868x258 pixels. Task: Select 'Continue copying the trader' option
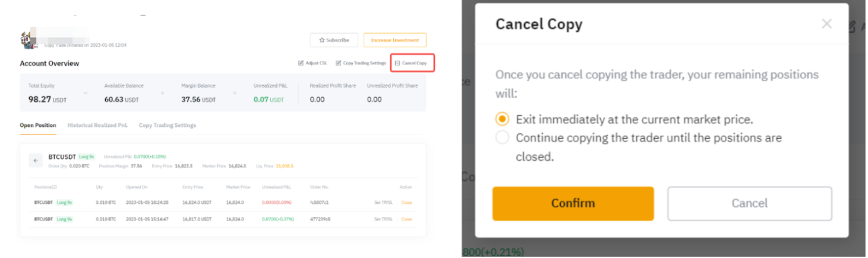(503, 138)
